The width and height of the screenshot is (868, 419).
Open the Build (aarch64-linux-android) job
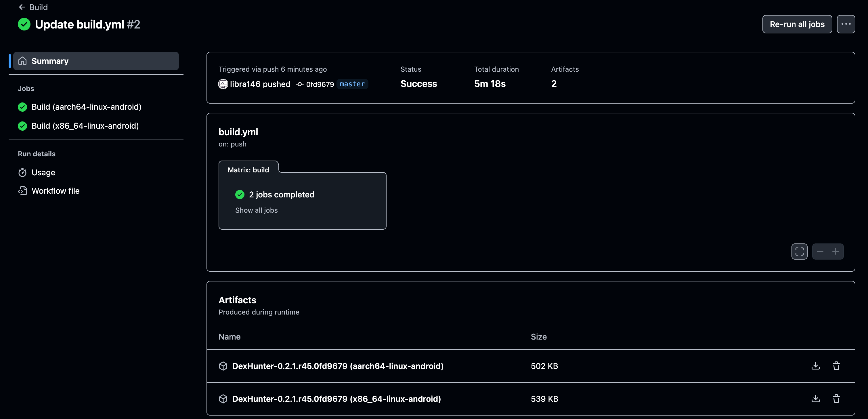[x=86, y=107]
